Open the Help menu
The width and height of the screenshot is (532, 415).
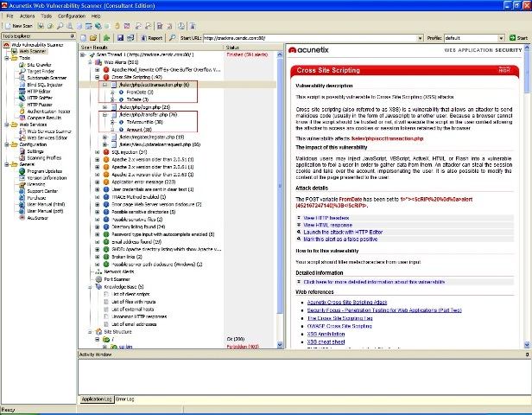[x=96, y=16]
